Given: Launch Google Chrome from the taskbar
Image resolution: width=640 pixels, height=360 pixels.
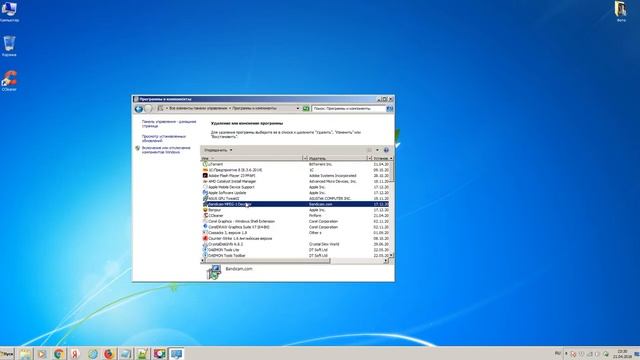Looking at the screenshot, I should pos(59,354).
